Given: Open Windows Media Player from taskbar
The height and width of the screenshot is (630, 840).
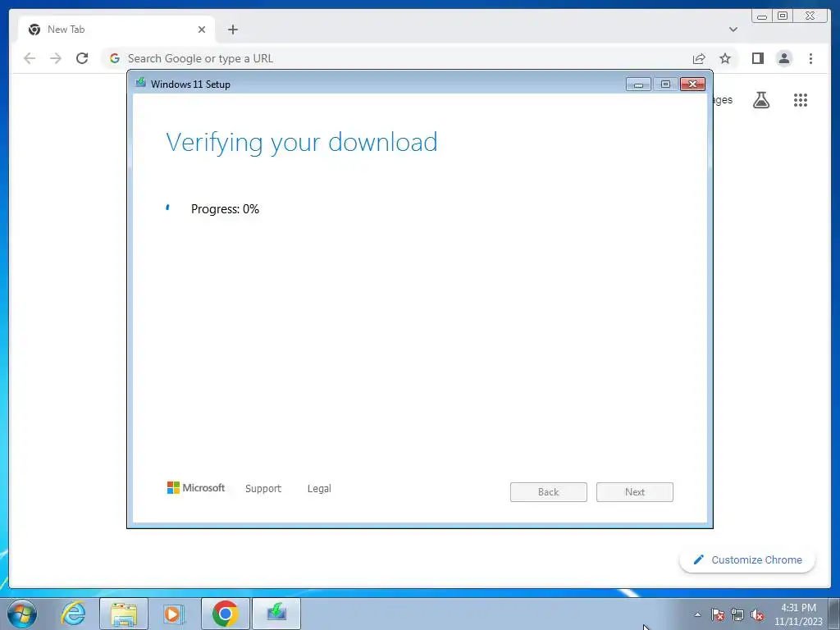Looking at the screenshot, I should click(x=174, y=614).
